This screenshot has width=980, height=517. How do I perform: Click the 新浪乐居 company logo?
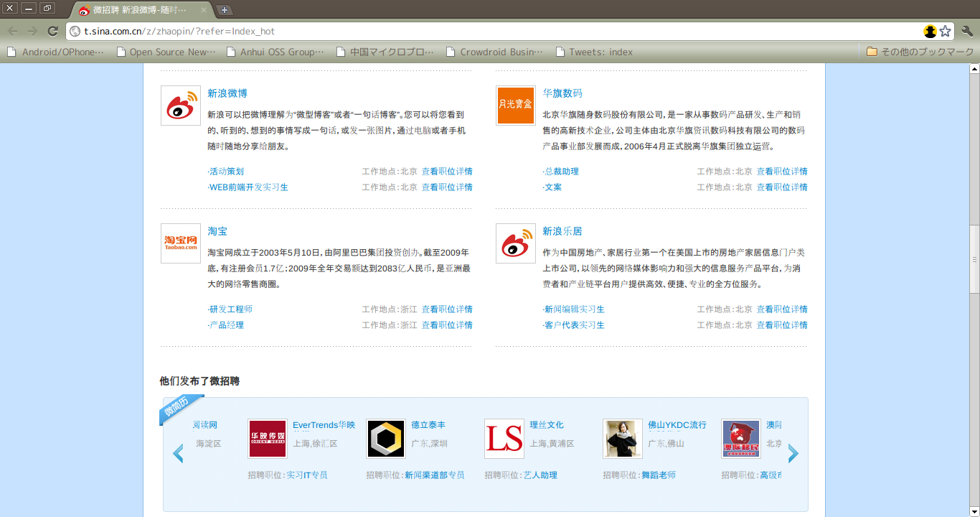[516, 243]
